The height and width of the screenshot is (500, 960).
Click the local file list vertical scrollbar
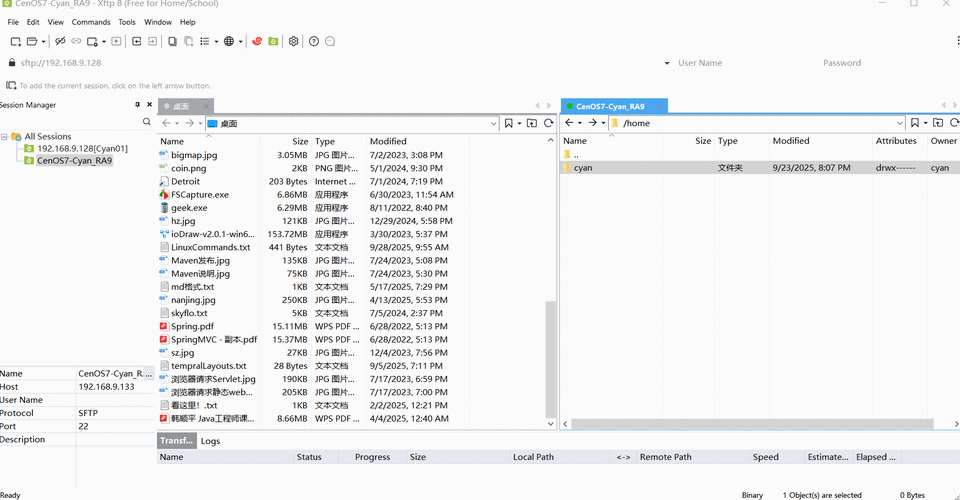click(550, 360)
